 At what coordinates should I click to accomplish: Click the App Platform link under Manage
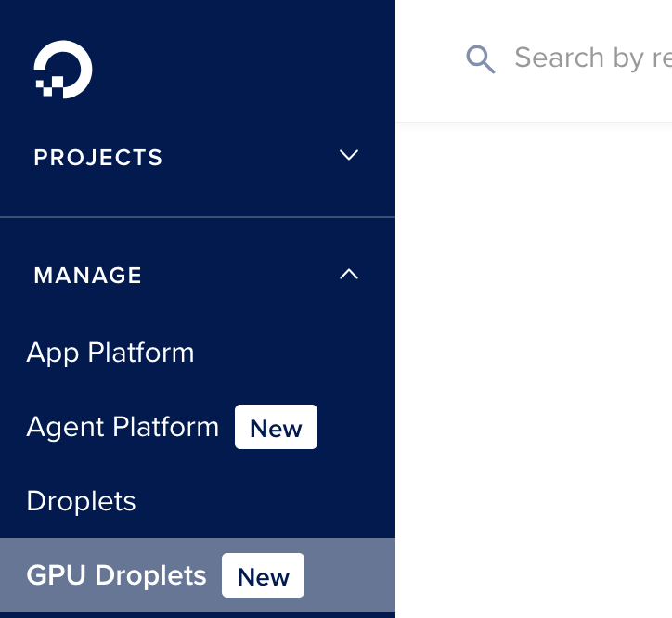[x=110, y=354]
